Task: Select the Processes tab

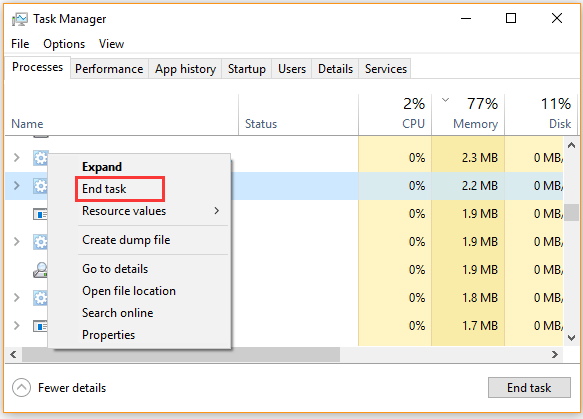Action: [37, 67]
